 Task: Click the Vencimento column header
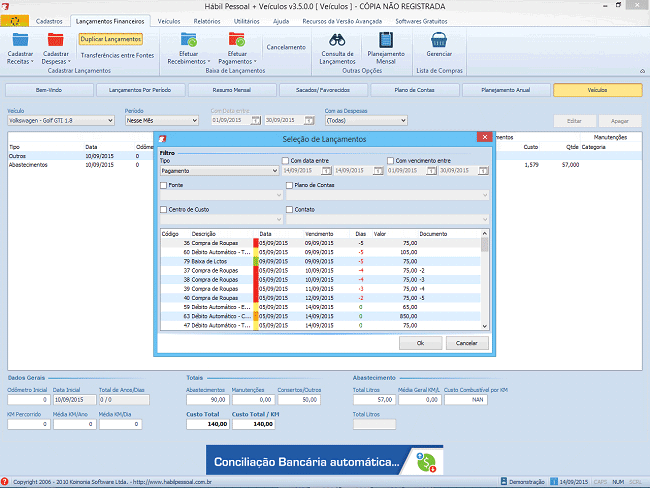pyautogui.click(x=319, y=234)
